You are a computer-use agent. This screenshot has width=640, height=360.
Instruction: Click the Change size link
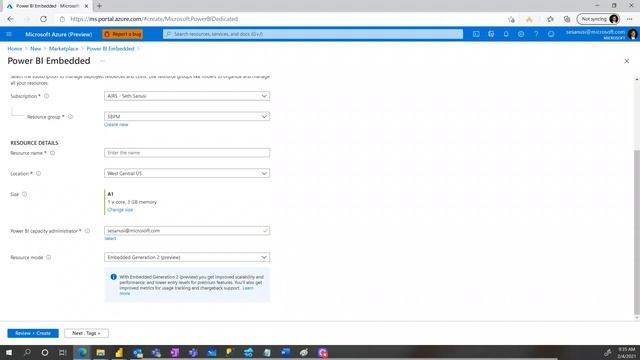pyautogui.click(x=120, y=210)
